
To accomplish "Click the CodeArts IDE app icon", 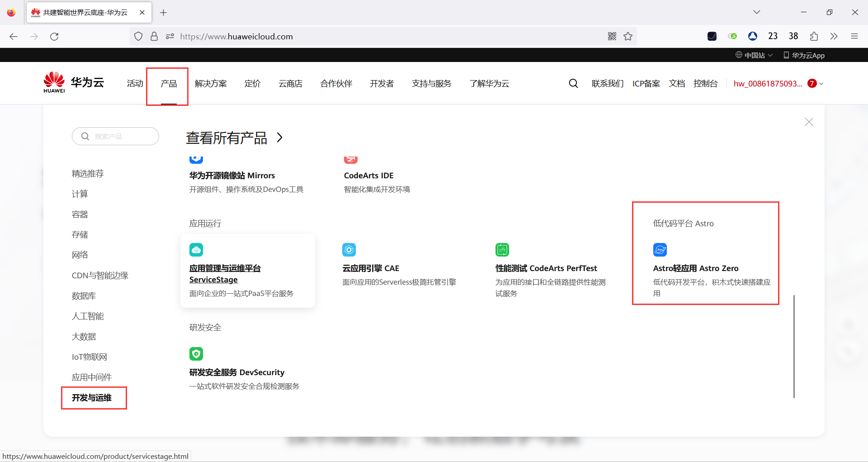I will click(x=350, y=159).
